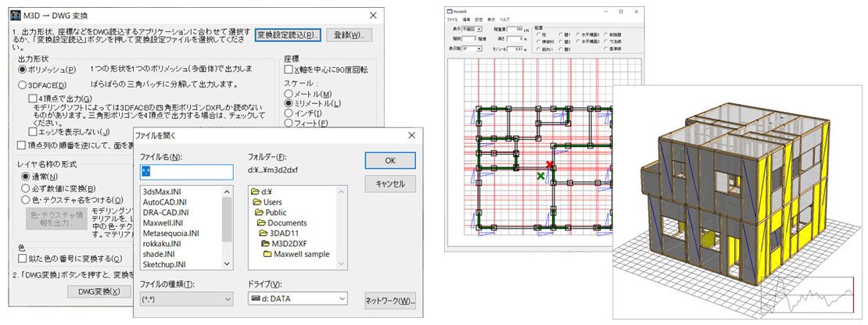Image resolution: width=868 pixels, height=325 pixels.
Task: Click the file list vertical scrollbar
Action: coord(228,227)
